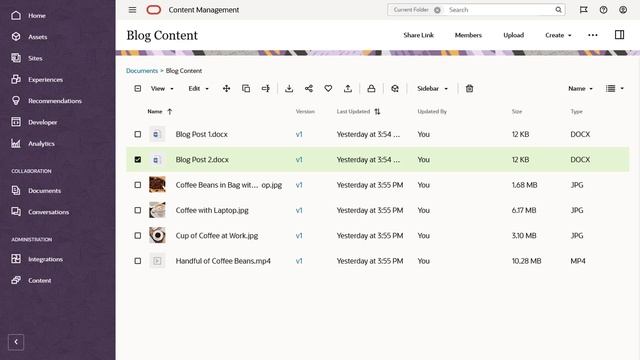The image size is (640, 360).
Task: Click the Oracle logo icon
Action: point(153,10)
